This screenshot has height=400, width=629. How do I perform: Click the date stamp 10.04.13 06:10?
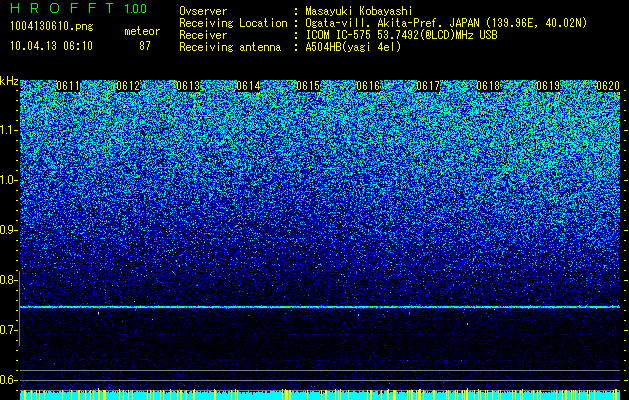tap(51, 46)
